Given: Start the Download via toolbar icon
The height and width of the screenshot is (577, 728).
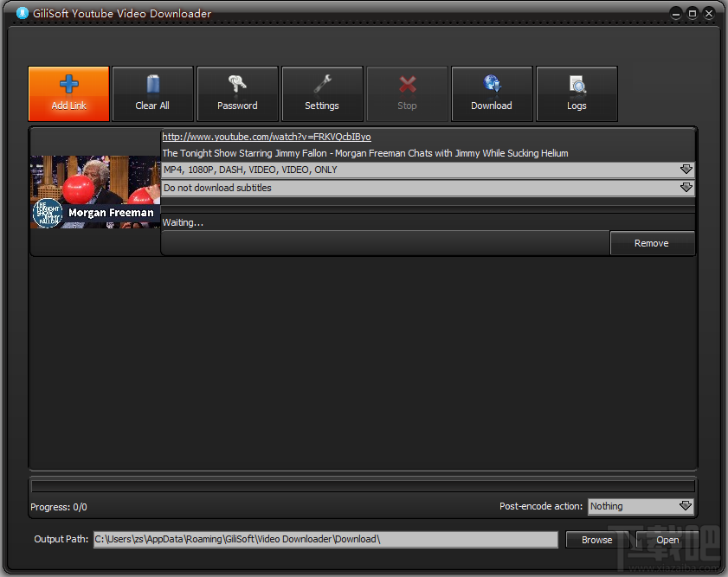Looking at the screenshot, I should click(x=492, y=93).
